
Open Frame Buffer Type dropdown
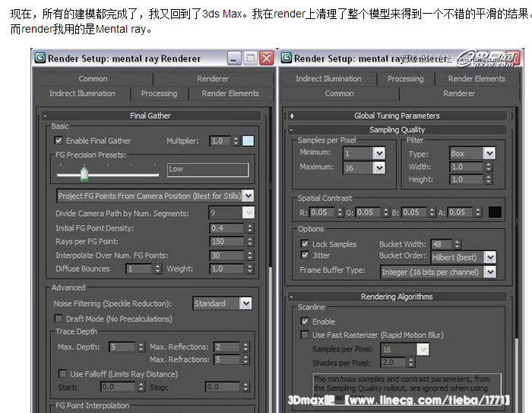tap(490, 272)
